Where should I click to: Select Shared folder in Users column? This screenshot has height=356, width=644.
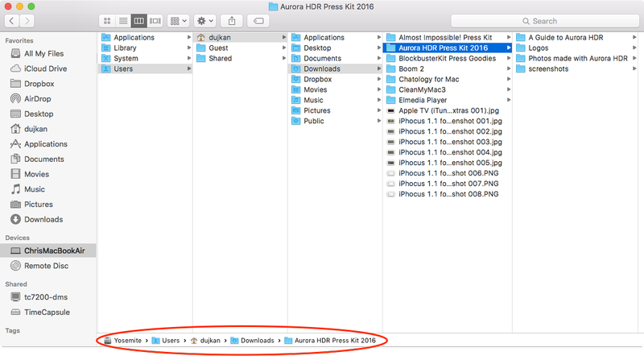pos(240,58)
